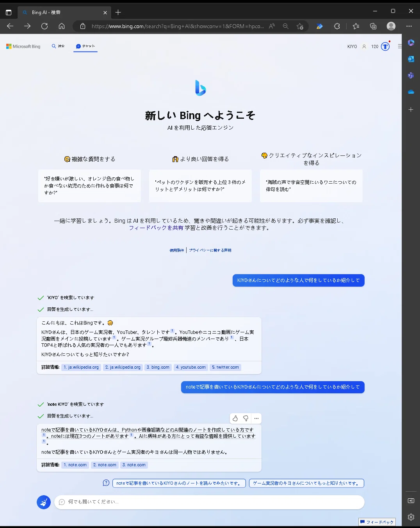Select the チャット chat tab
Screen dimensions: 420x528
(x=85, y=46)
